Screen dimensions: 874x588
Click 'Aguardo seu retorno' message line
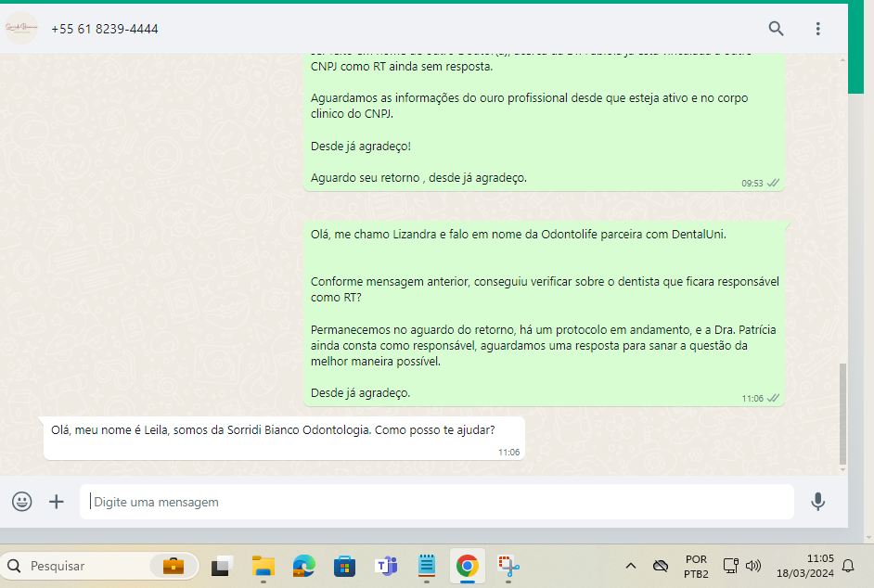click(x=418, y=178)
